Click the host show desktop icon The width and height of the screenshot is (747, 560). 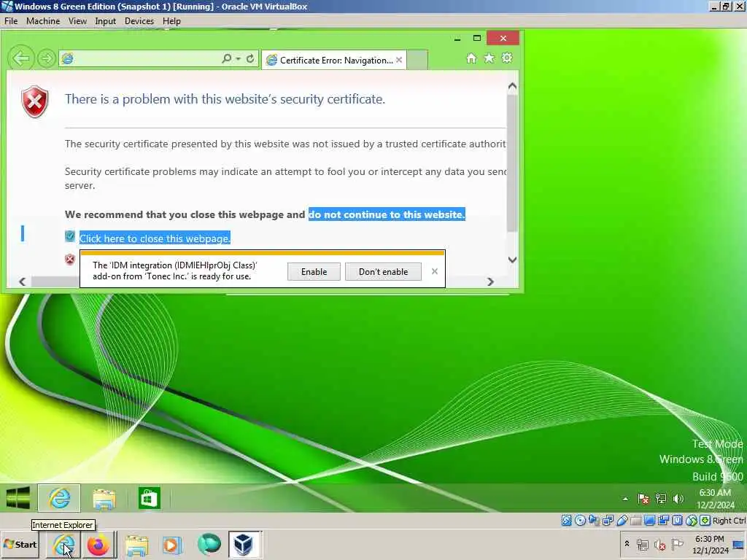pyautogui.click(x=740, y=545)
